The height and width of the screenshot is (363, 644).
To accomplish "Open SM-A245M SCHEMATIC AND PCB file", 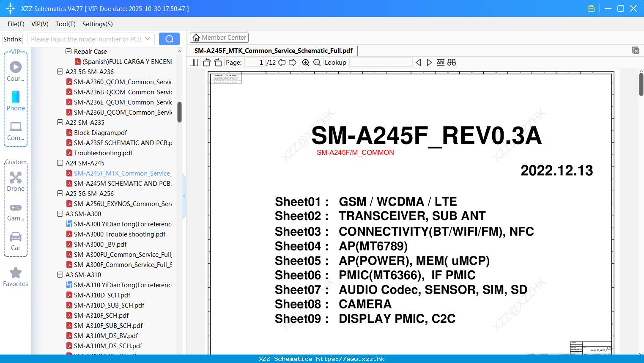I will (119, 183).
